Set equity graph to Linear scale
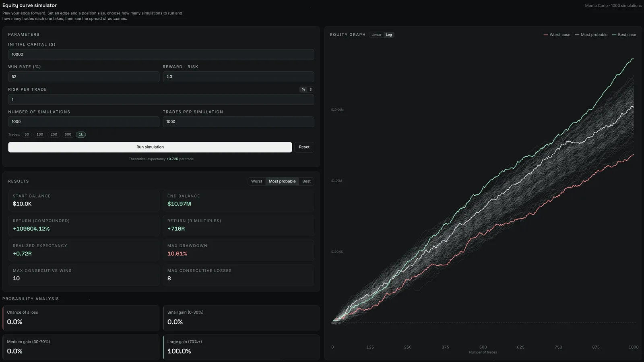The width and height of the screenshot is (644, 362). tap(376, 35)
